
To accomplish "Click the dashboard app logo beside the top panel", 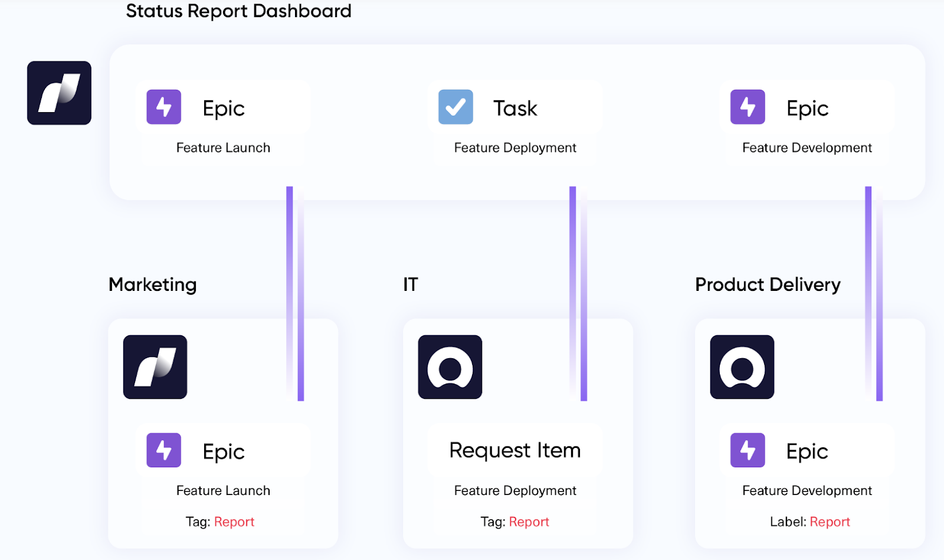I will 59,93.
